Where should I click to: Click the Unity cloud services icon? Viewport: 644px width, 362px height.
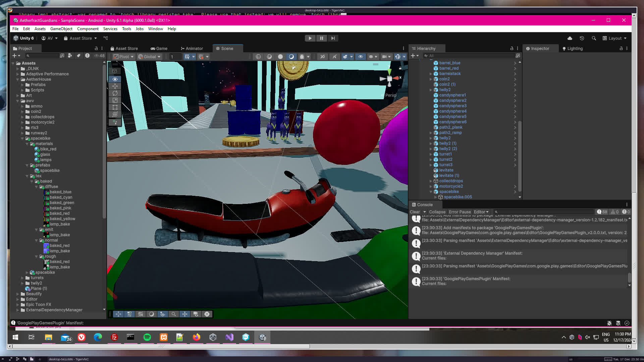tap(570, 38)
